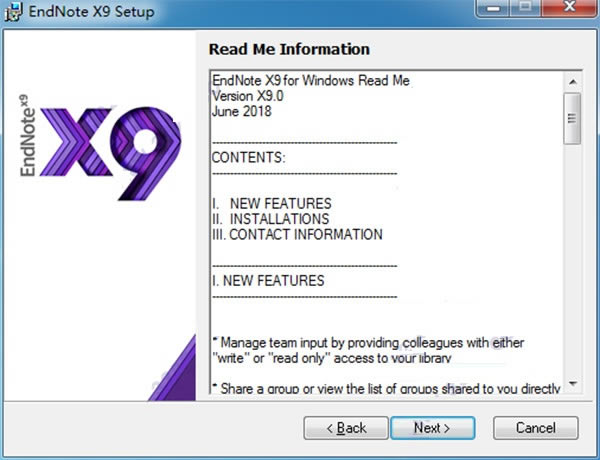Screen dimensions: 600x460
Task: Minimize the setup window
Action: (493, 7)
